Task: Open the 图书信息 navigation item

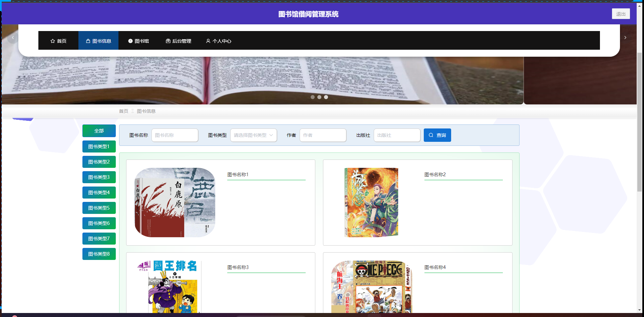Action: pos(98,41)
